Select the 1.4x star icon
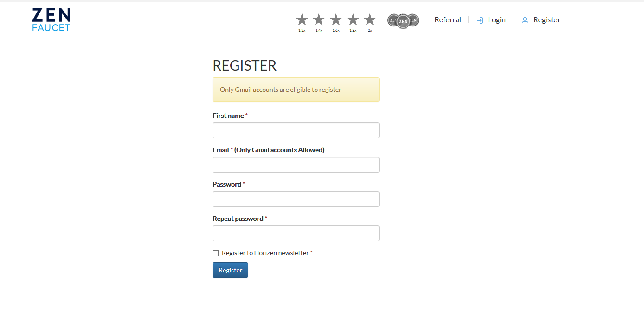The width and height of the screenshot is (644, 335). tap(319, 19)
